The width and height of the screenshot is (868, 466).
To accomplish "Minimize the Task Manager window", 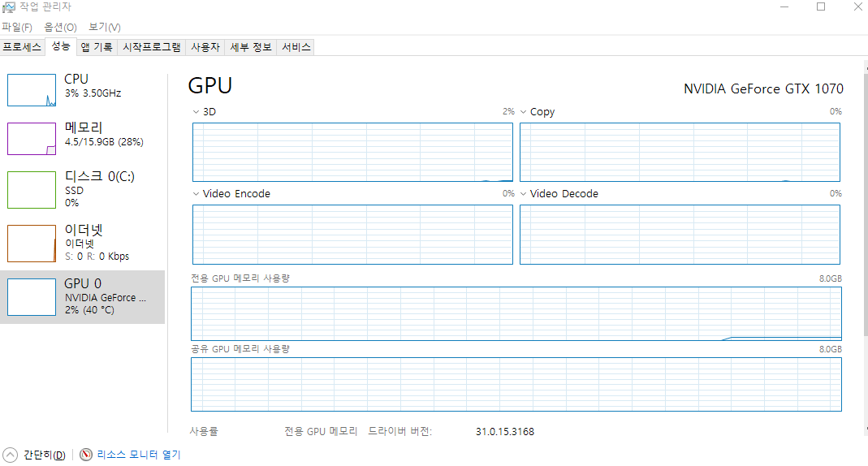I will (784, 6).
